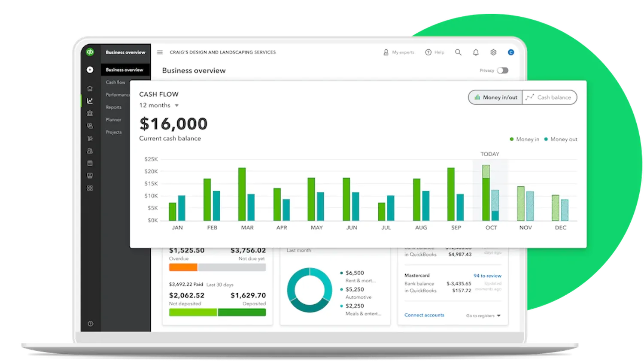The width and height of the screenshot is (644, 361).
Task: Select Business overview submenu item
Action: (x=125, y=70)
